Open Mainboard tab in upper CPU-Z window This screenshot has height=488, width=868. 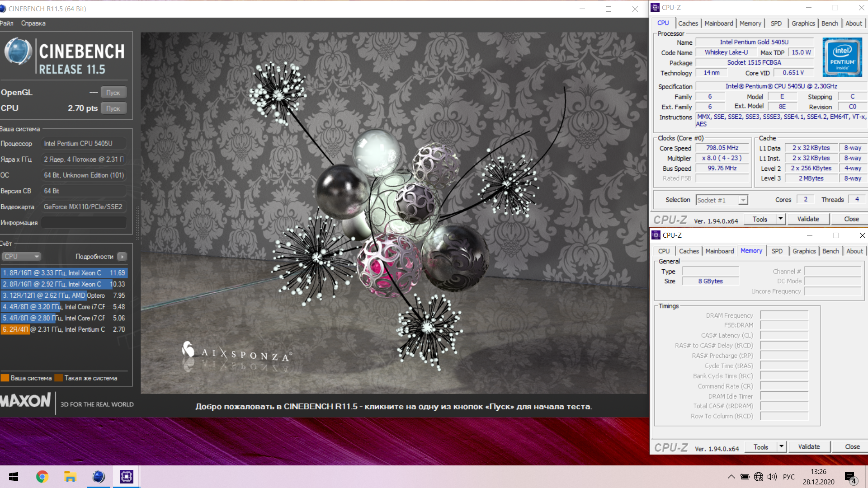click(x=719, y=23)
